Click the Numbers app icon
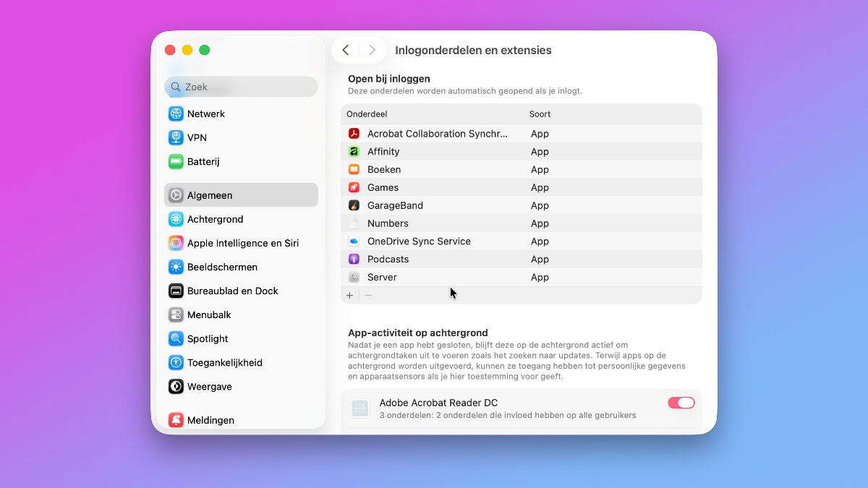The image size is (868, 488). click(x=354, y=223)
